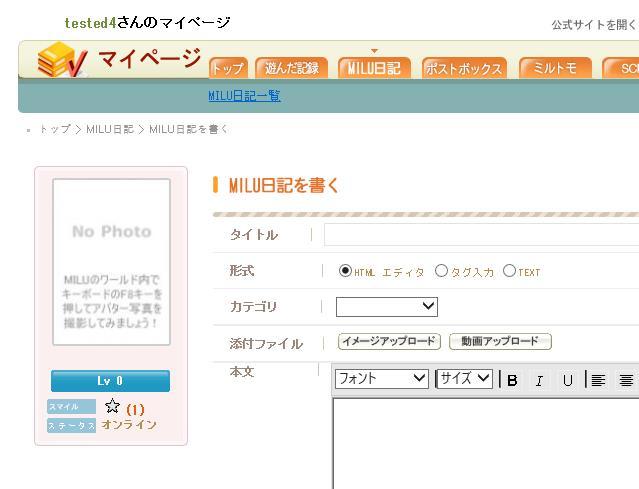Click the Italic formatting icon
The height and width of the screenshot is (489, 639).
540,380
